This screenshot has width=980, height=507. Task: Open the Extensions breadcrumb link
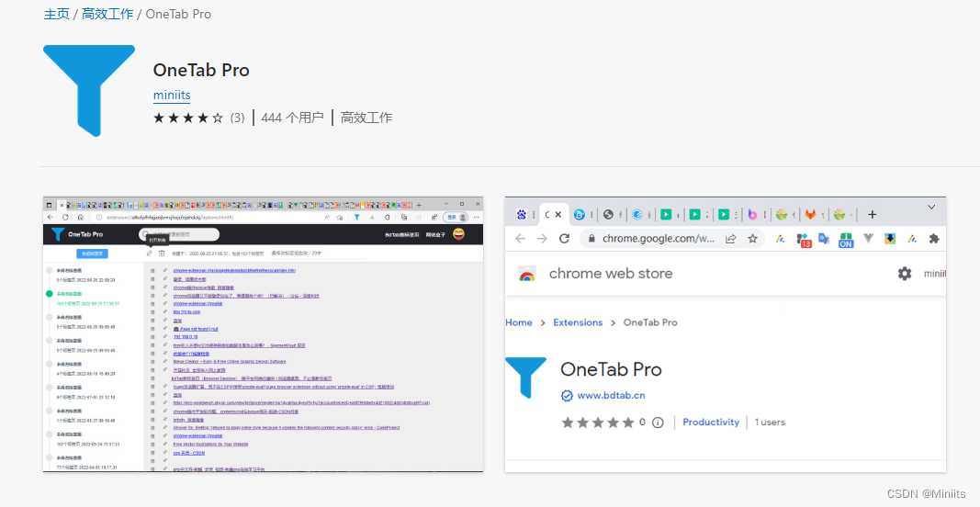[x=578, y=322]
